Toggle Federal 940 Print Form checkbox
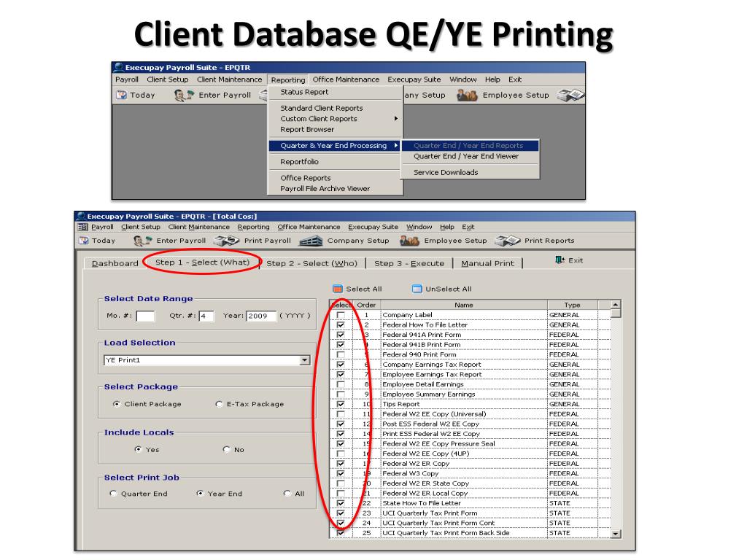 tap(341, 355)
